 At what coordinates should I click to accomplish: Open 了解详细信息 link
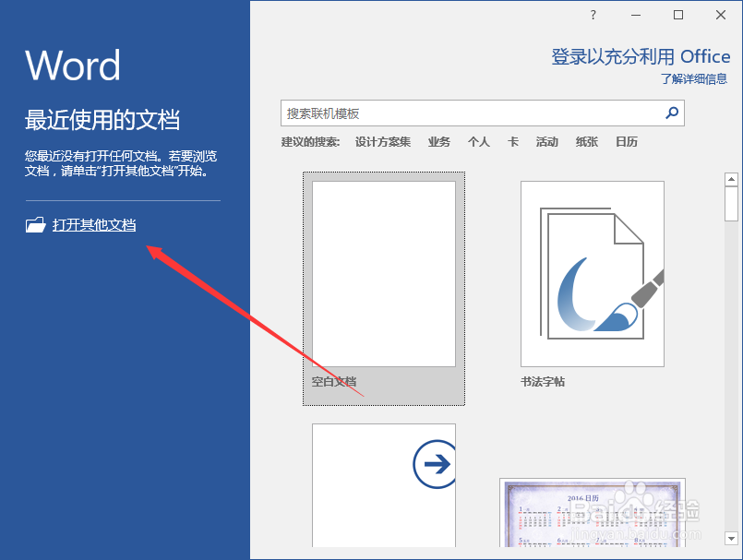coord(694,78)
